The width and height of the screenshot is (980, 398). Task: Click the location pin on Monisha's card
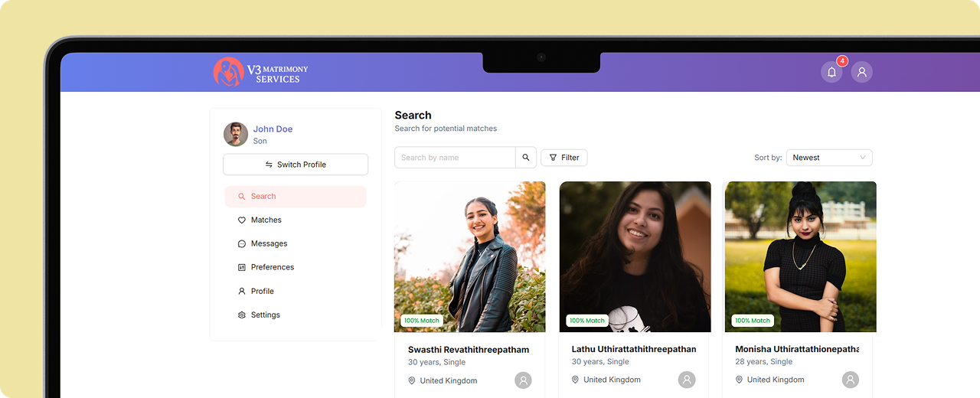[x=740, y=380]
